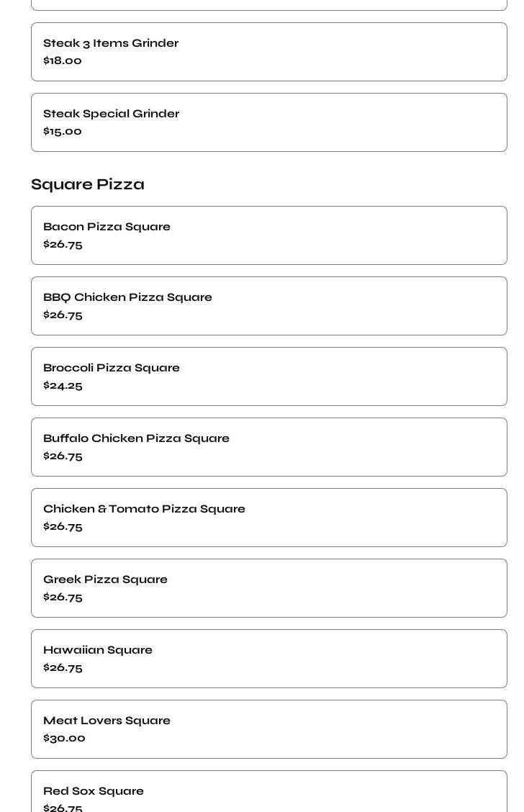Screen dimensions: 524x812
Task: Click the $18.00 price label
Action: (x=63, y=60)
